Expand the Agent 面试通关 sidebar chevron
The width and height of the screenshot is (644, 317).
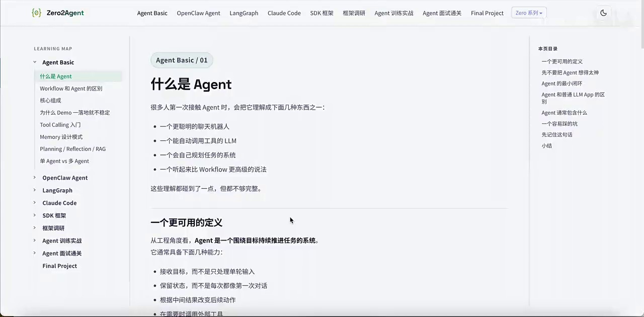click(x=35, y=253)
